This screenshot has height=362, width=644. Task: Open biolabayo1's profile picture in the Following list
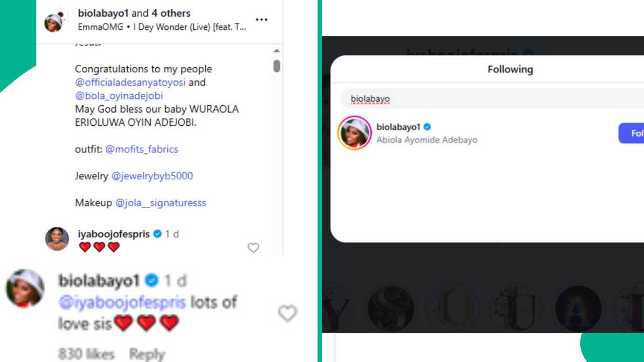[355, 132]
